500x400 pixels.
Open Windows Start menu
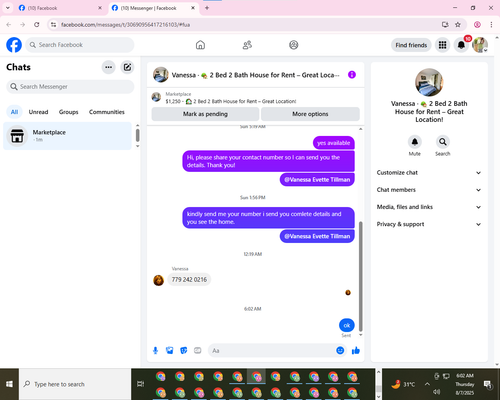pyautogui.click(x=9, y=384)
